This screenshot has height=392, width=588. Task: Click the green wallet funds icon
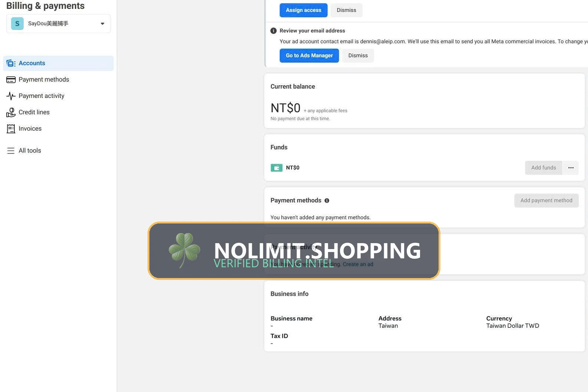tap(277, 168)
